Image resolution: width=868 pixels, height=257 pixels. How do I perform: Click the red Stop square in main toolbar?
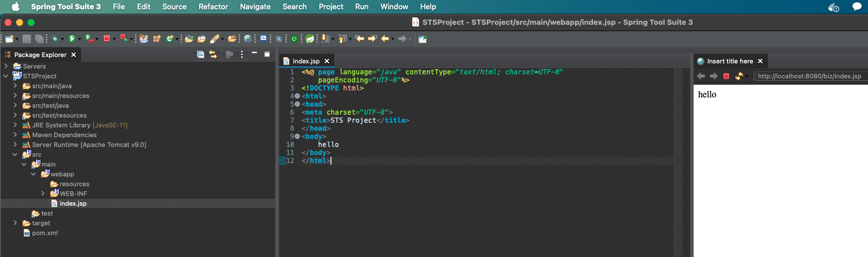tap(106, 39)
